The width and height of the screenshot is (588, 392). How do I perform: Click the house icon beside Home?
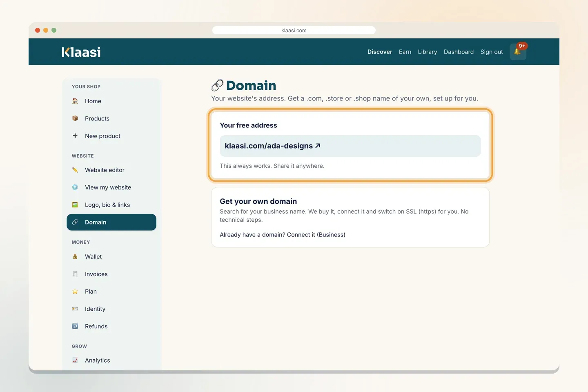point(75,101)
